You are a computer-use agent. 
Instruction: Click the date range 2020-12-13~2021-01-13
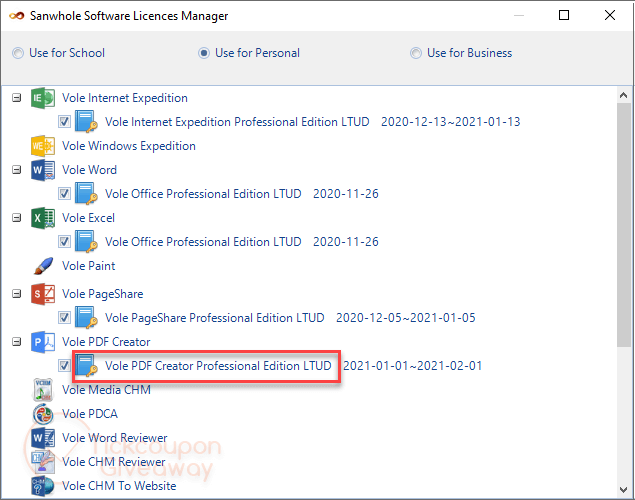tap(451, 122)
